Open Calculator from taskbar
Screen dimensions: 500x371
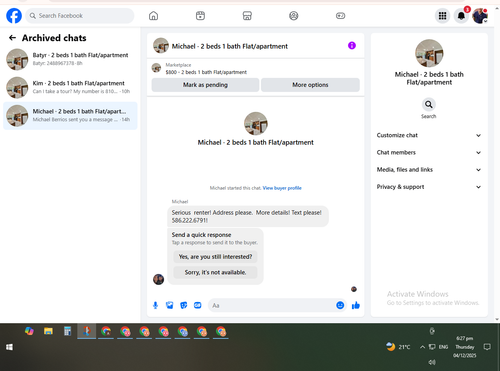click(x=68, y=331)
